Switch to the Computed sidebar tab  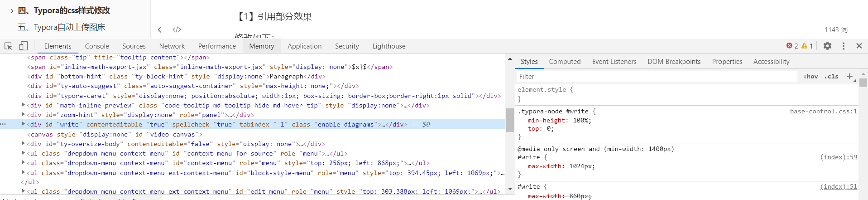565,61
